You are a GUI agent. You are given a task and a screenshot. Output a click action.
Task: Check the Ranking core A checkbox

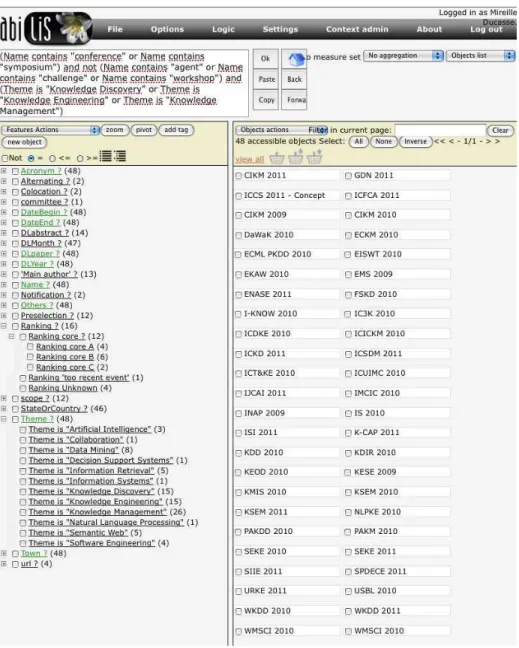pyautogui.click(x=30, y=346)
